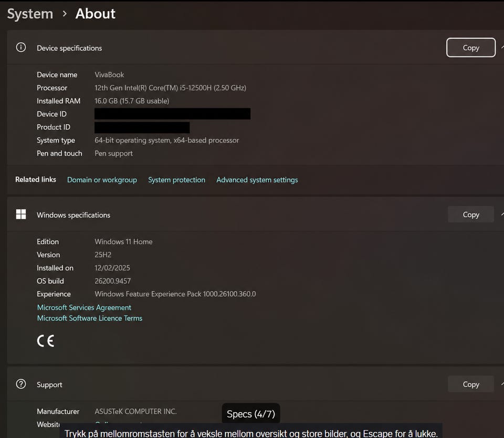This screenshot has width=504, height=438.
Task: Click the Specs (4/7) caption
Action: [251, 414]
